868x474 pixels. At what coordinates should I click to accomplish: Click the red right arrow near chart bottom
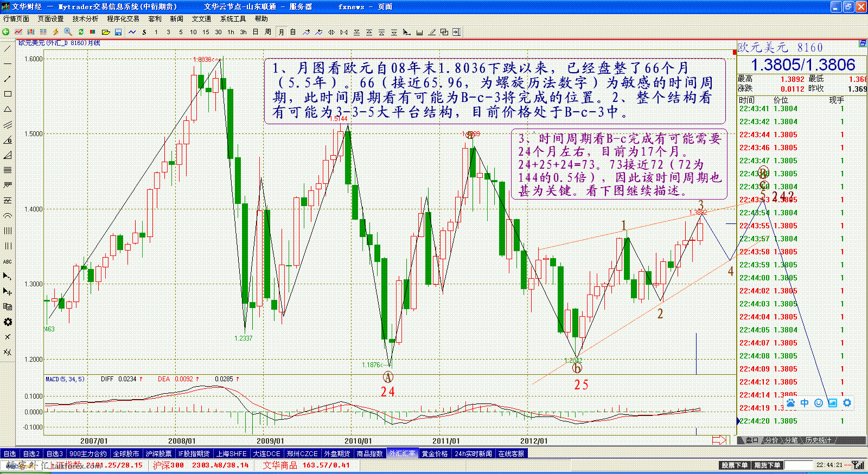click(719, 440)
